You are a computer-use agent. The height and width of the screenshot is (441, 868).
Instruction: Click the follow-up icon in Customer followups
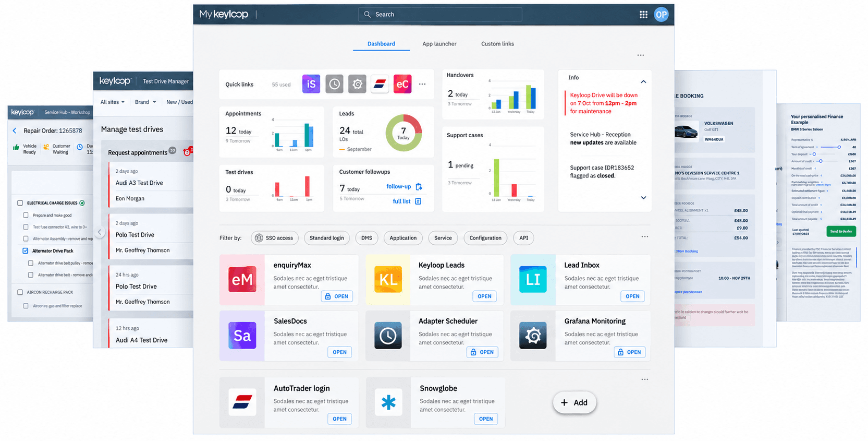pyautogui.click(x=419, y=186)
